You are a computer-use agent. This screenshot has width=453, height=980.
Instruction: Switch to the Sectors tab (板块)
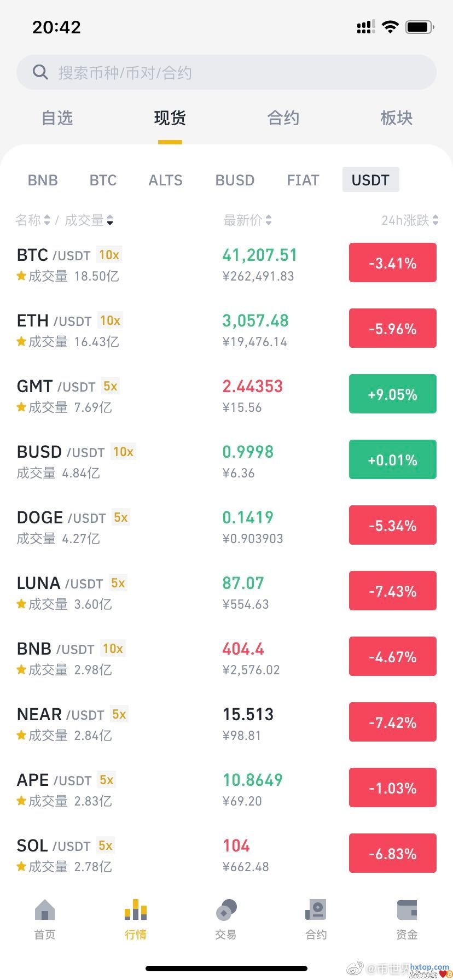click(396, 118)
